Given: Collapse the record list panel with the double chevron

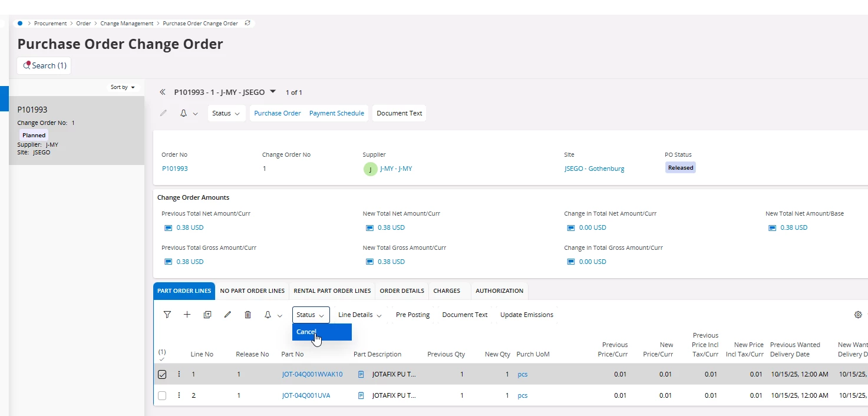Looking at the screenshot, I should pyautogui.click(x=163, y=93).
